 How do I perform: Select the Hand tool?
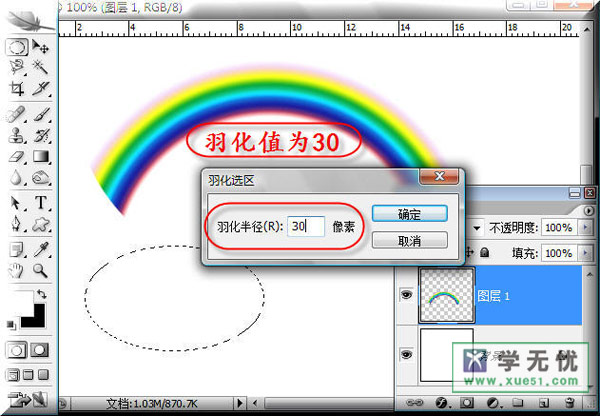[x=16, y=271]
